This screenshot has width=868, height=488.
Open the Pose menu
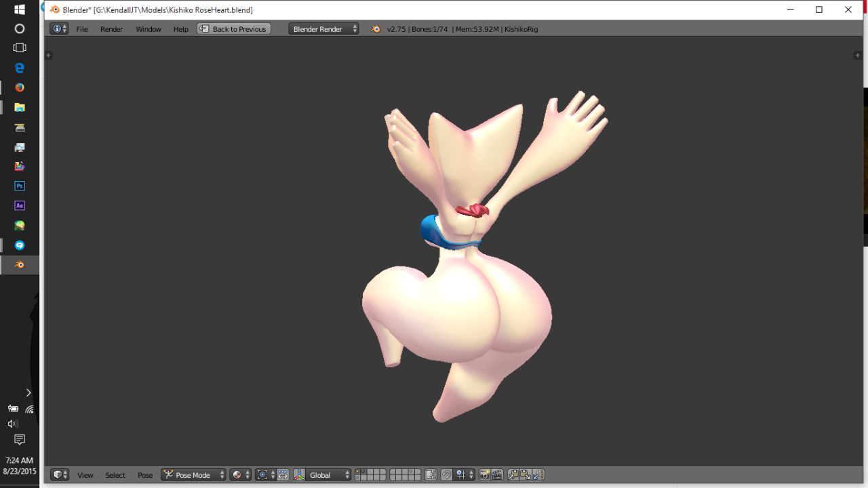[145, 475]
